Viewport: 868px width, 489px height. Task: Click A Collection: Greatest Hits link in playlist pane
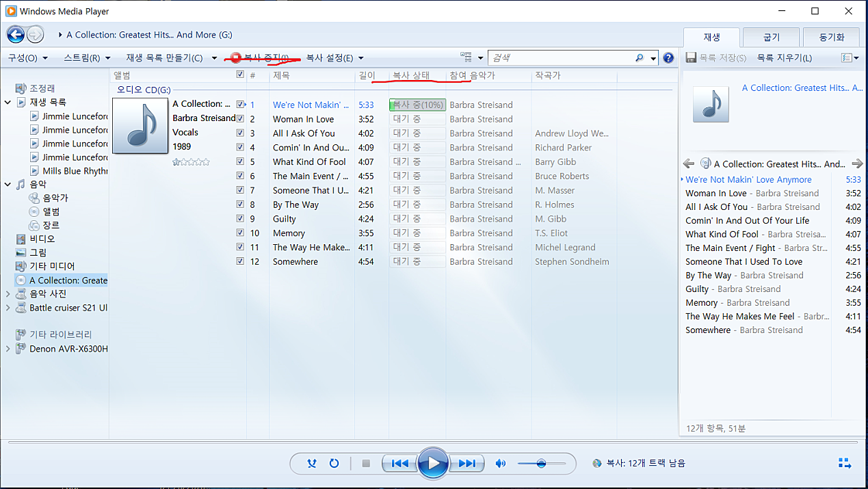coord(802,88)
